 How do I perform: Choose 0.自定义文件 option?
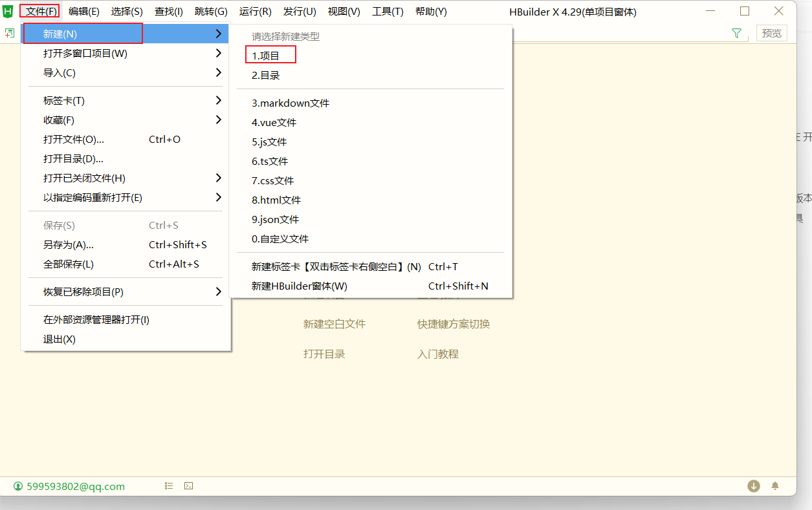(371, 239)
